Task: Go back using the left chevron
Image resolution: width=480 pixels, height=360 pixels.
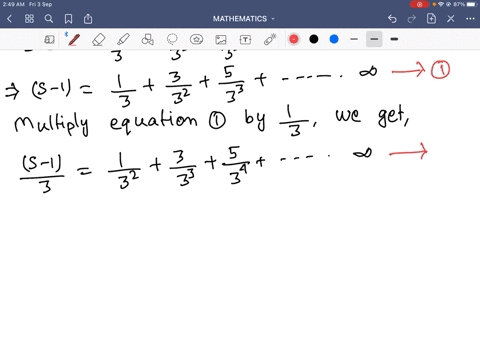Action: [x=10, y=19]
